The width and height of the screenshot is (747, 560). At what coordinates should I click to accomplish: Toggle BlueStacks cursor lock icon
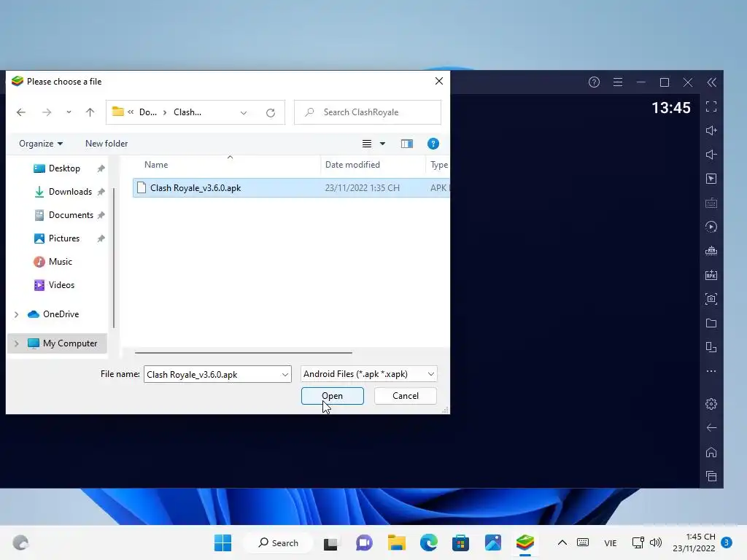click(711, 179)
